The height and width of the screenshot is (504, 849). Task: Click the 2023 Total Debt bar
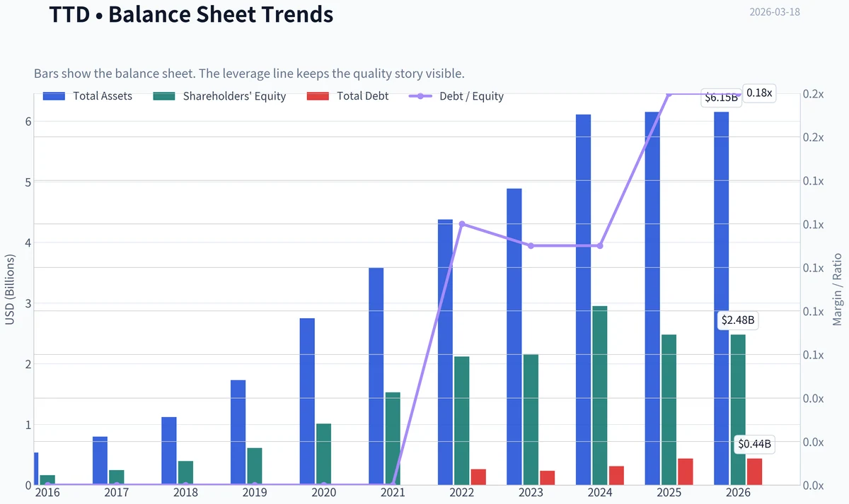[x=547, y=478]
